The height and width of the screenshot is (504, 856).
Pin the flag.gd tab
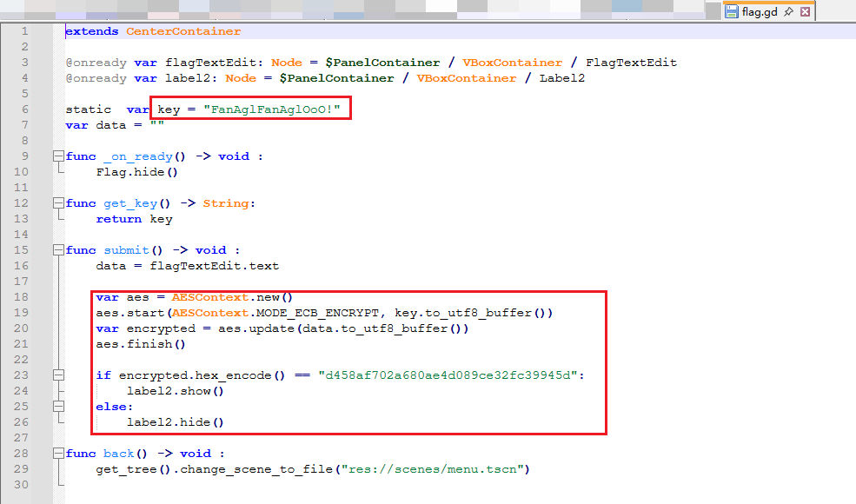(x=788, y=12)
